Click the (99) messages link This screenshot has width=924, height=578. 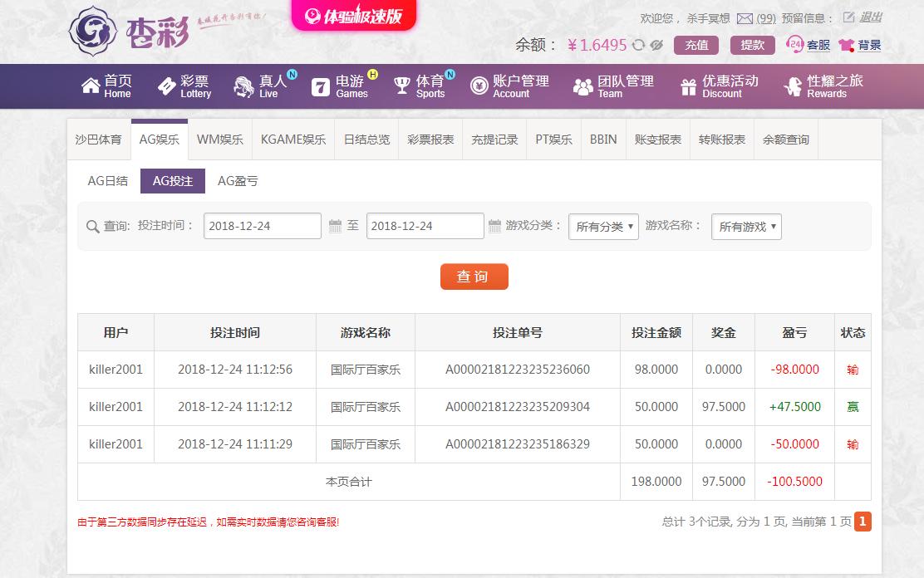point(766,19)
